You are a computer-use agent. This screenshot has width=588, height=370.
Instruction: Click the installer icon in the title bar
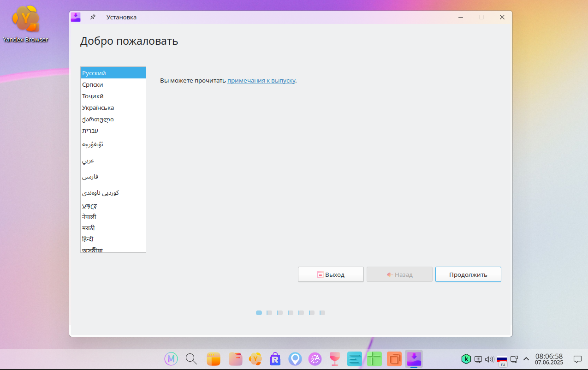click(x=76, y=17)
